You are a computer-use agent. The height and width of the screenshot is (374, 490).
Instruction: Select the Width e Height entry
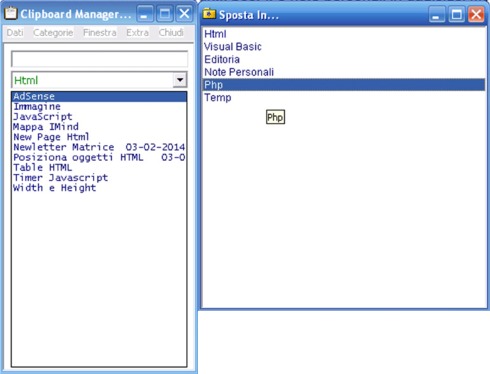(99, 188)
